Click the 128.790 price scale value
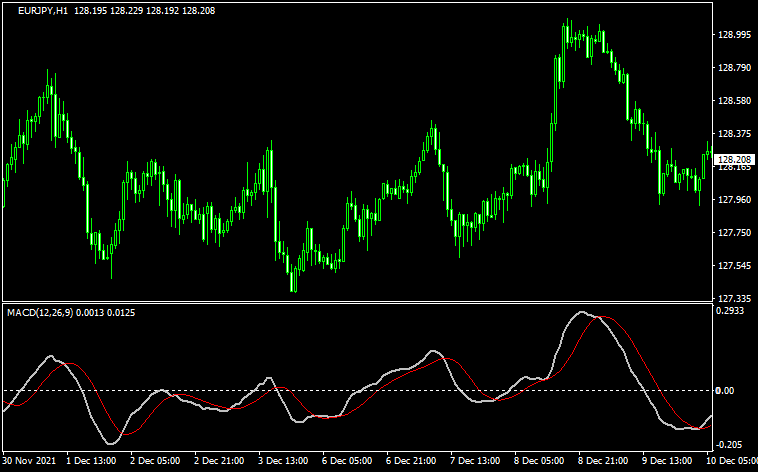This screenshot has height=472, width=758. pyautogui.click(x=735, y=67)
